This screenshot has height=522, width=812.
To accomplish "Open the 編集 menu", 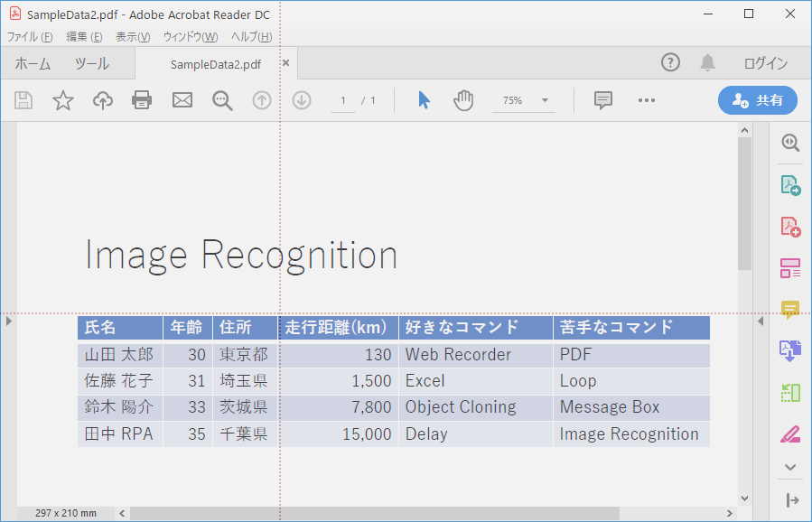I will coord(84,37).
